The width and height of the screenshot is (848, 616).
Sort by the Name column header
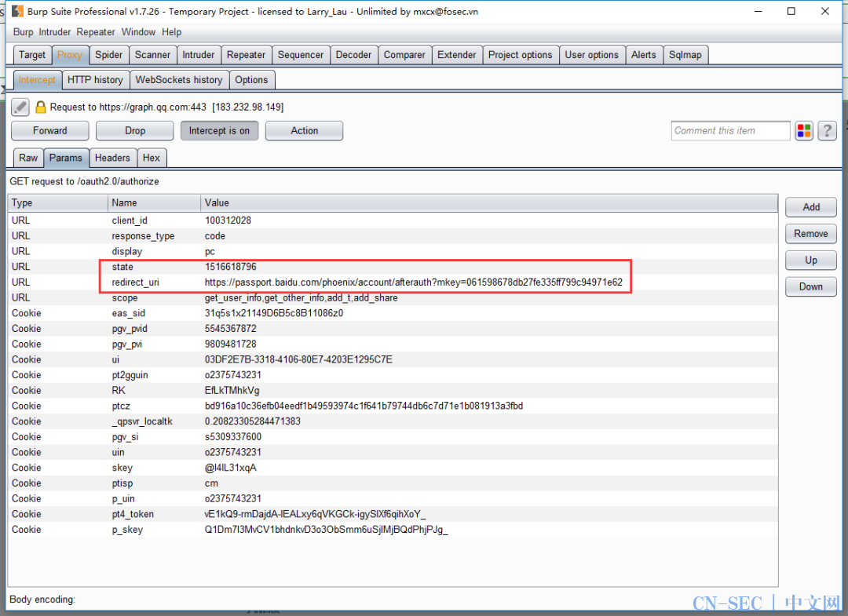154,202
